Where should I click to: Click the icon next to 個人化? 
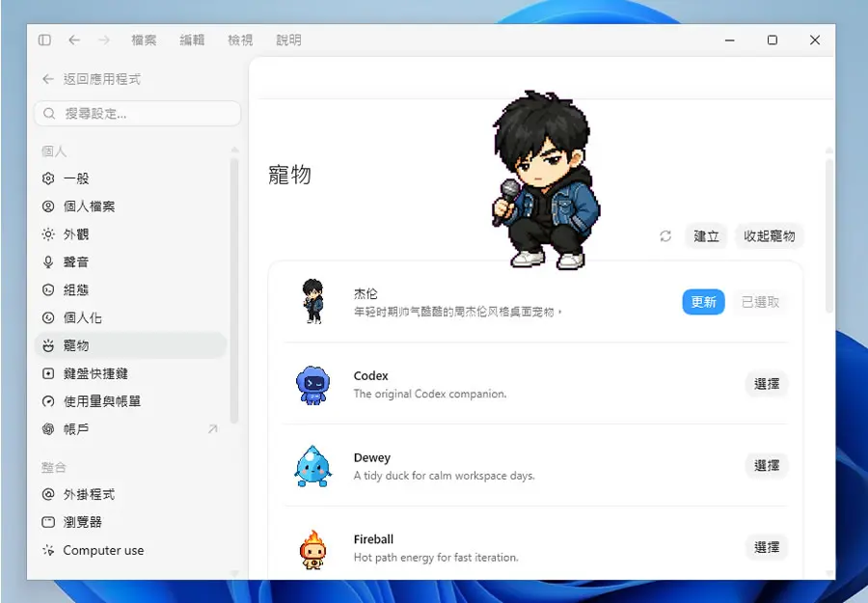coord(48,317)
